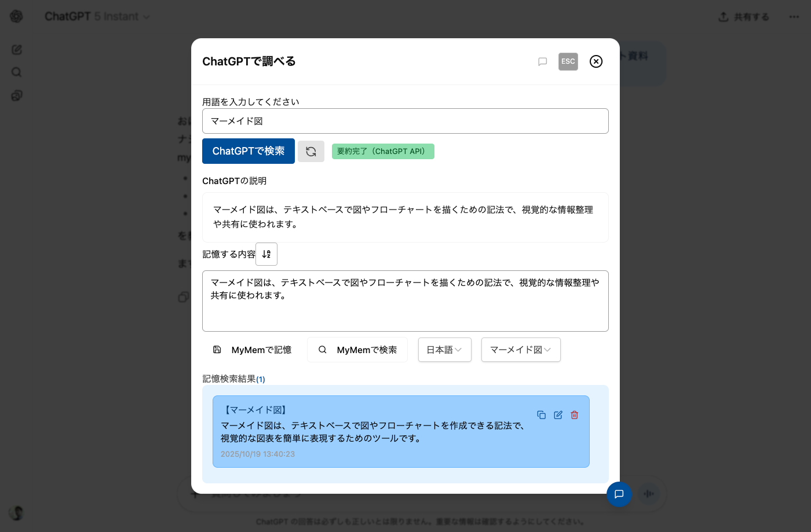
Task: Open a new chat with the pencil icon
Action: 16,50
